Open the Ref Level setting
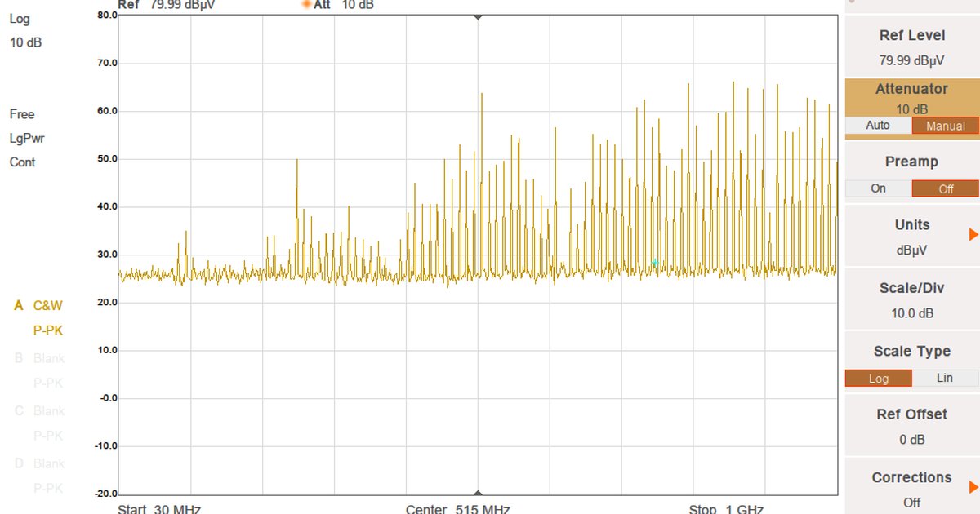Viewport: 980px width, 514px height. coord(911,47)
